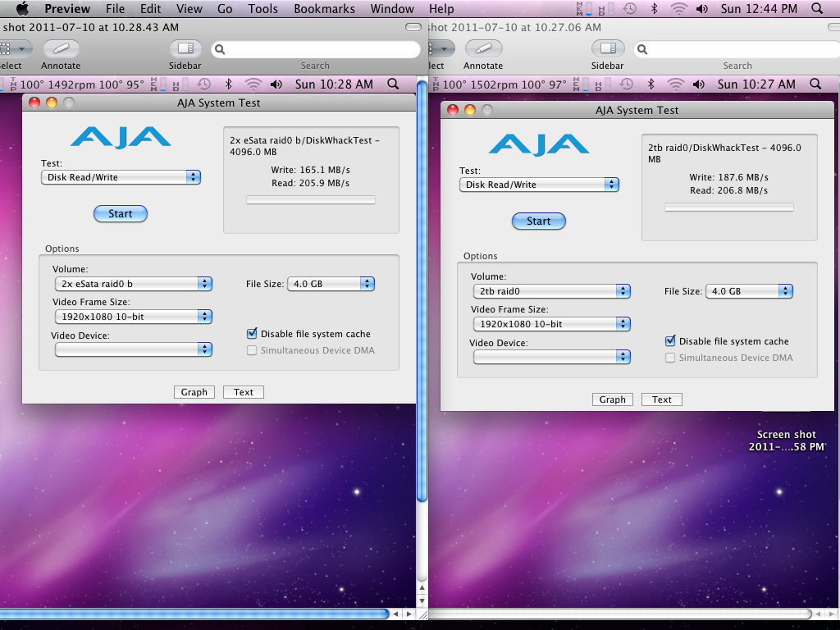Open the File menu
The image size is (840, 630).
115,8
